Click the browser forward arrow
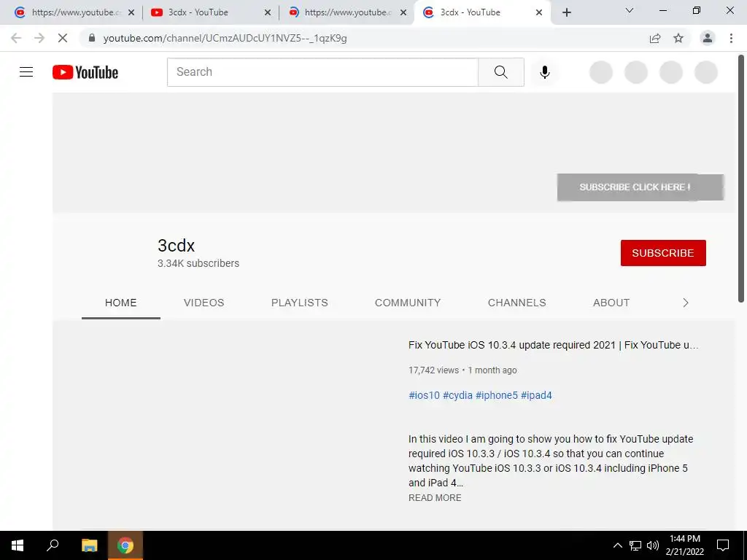The image size is (747, 560). point(39,38)
